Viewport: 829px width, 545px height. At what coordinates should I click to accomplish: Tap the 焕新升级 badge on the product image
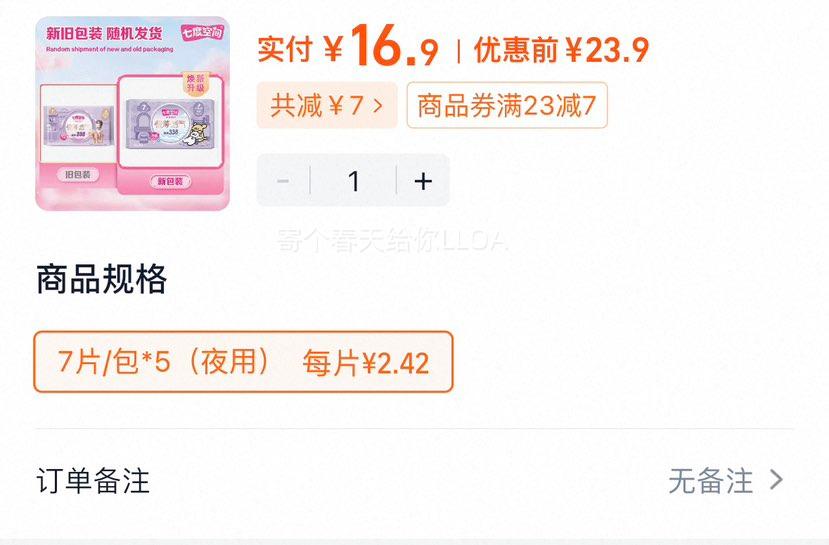(x=195, y=84)
